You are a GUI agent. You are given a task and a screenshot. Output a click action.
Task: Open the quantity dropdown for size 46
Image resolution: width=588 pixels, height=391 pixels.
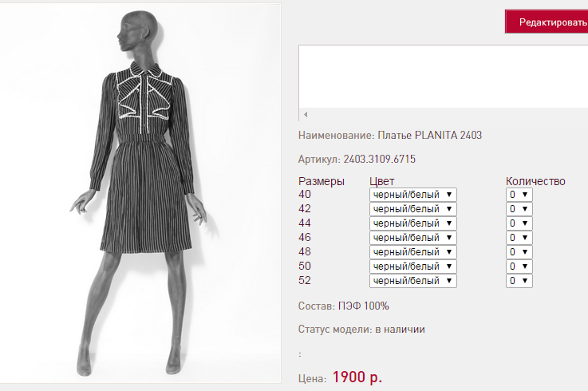click(519, 238)
